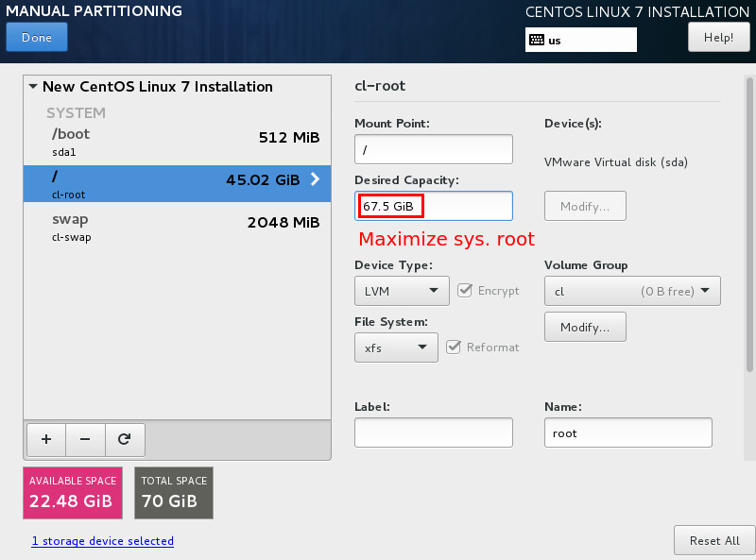The image size is (756, 560).
Task: Open the Volume Group cl dropdown
Action: click(x=632, y=291)
